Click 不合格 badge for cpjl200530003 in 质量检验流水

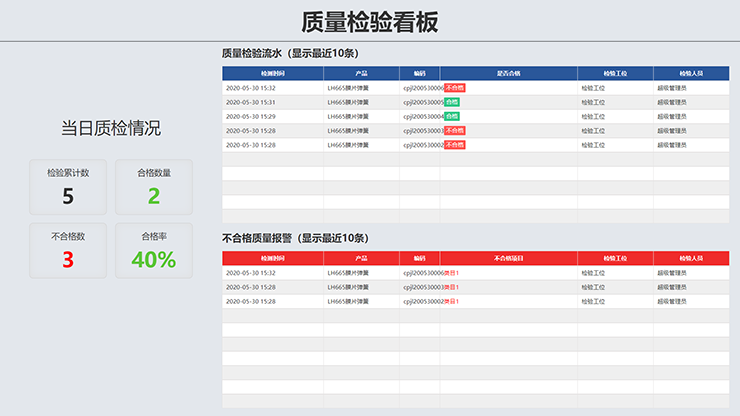pyautogui.click(x=454, y=130)
